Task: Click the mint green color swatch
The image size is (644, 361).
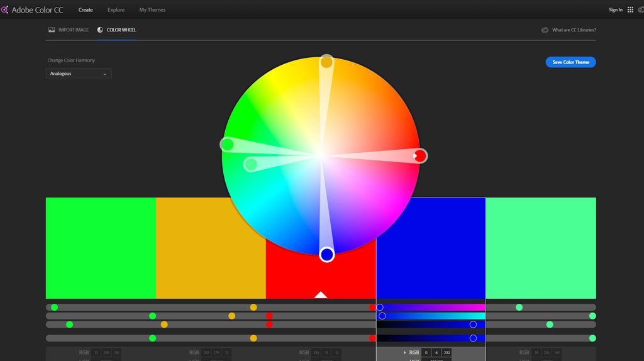Action: coord(540,248)
